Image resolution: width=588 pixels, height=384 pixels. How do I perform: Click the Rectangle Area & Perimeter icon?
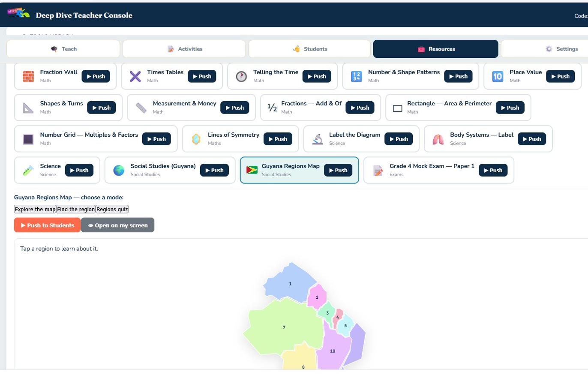coord(398,108)
